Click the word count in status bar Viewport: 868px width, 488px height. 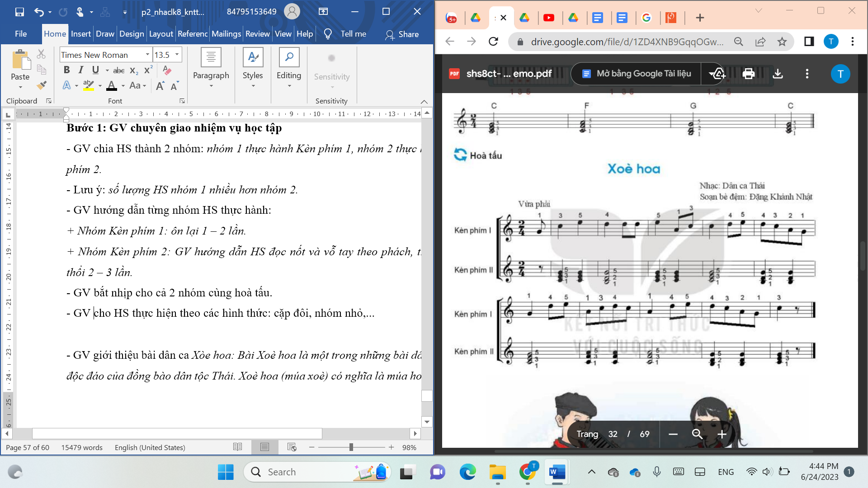pyautogui.click(x=82, y=447)
